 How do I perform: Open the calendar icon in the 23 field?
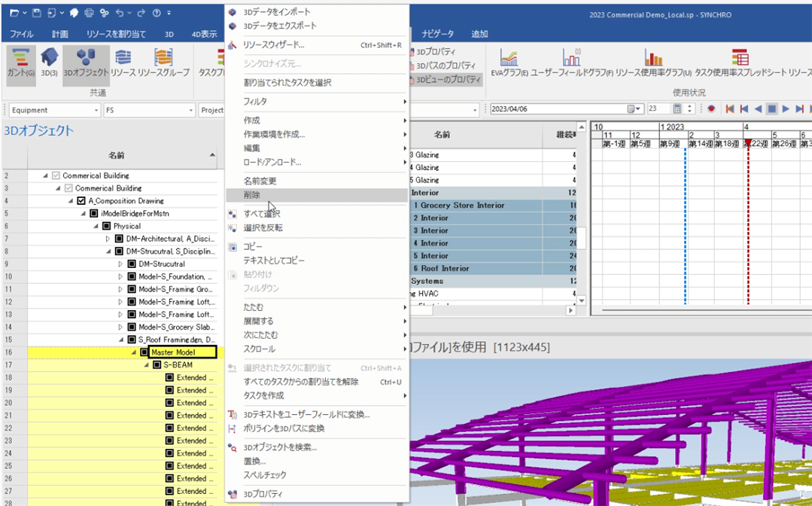coord(677,109)
